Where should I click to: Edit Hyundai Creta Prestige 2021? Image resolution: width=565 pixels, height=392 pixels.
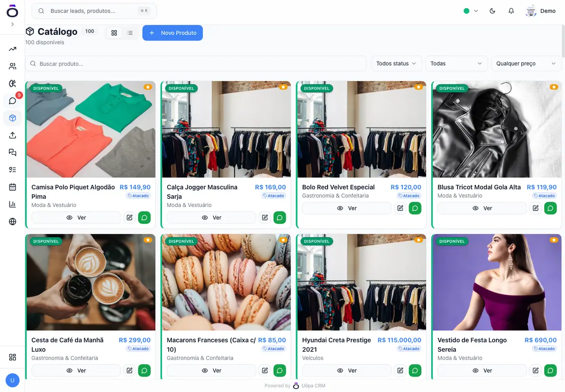tap(400, 370)
